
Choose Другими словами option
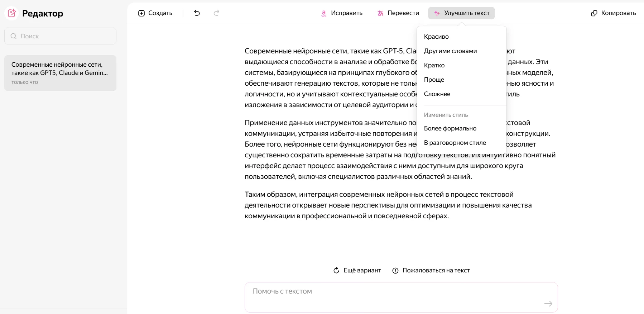click(x=450, y=51)
